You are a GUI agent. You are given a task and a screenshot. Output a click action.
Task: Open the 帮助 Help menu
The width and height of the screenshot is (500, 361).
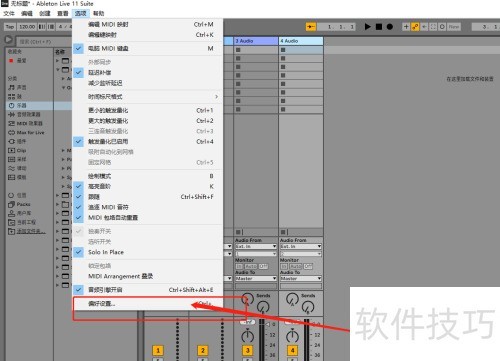(98, 13)
